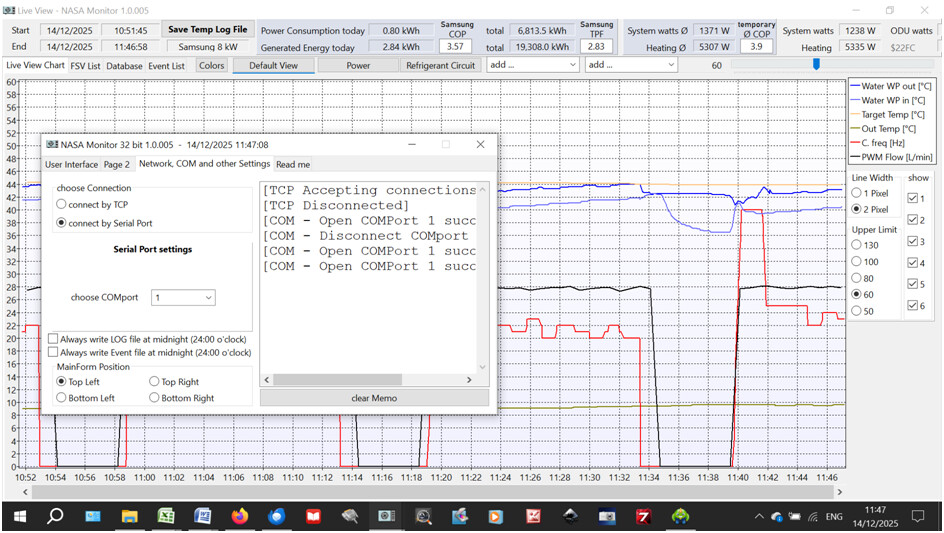This screenshot has width=944, height=533.
Task: Launch Excel from the taskbar
Action: point(166,516)
